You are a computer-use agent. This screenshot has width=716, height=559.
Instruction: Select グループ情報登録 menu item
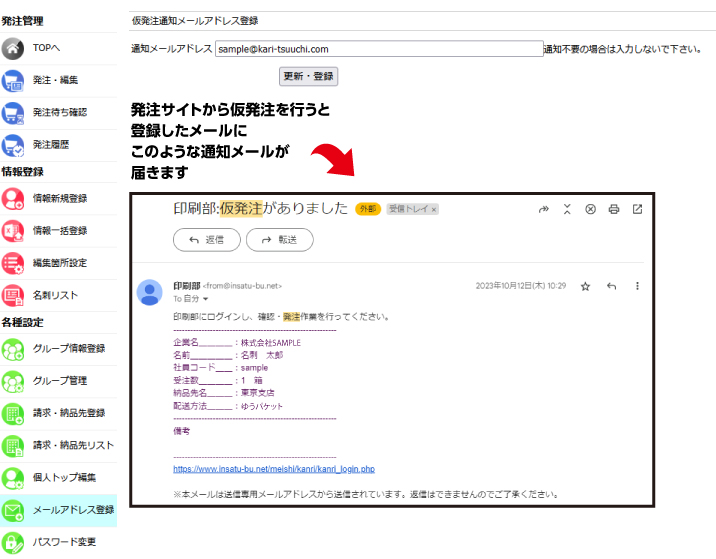(68, 349)
